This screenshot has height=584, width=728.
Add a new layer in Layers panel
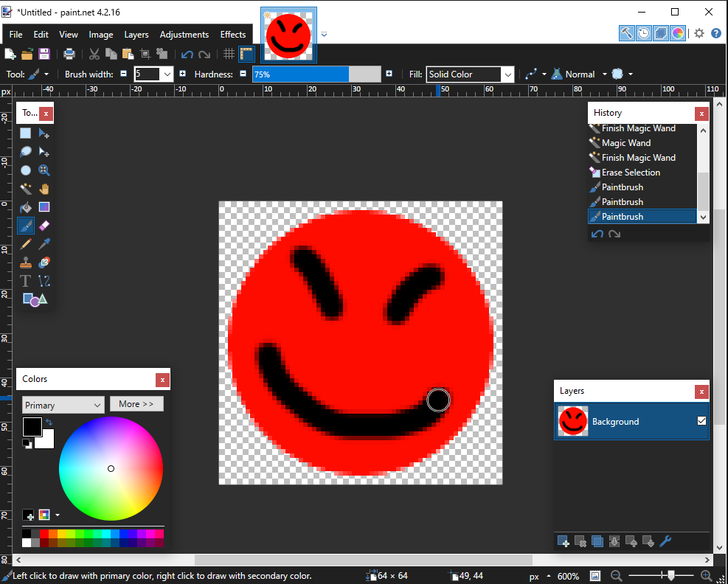(x=564, y=541)
